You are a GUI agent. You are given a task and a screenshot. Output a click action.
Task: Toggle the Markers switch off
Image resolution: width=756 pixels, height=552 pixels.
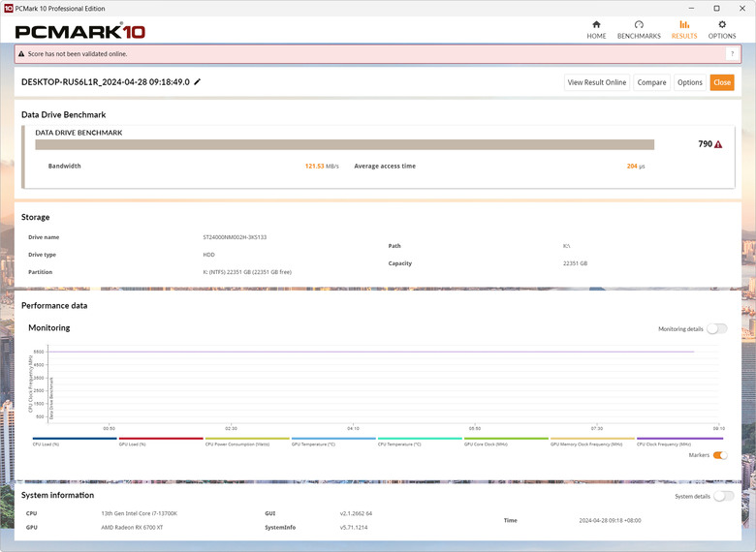720,455
